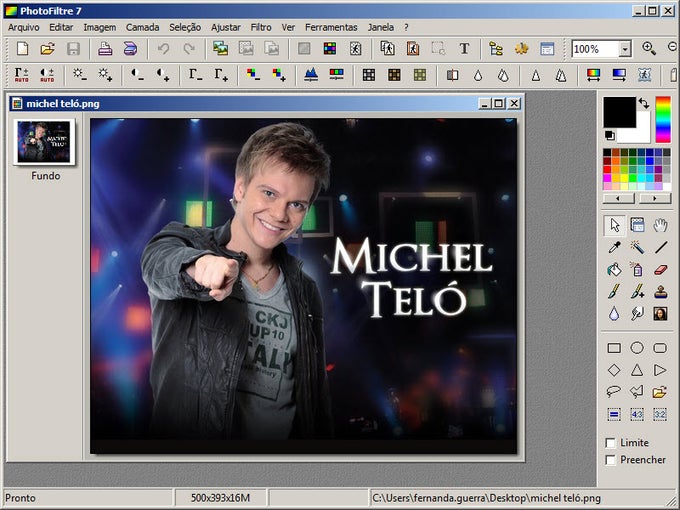
Task: Select the selection arrow tool
Action: click(614, 226)
